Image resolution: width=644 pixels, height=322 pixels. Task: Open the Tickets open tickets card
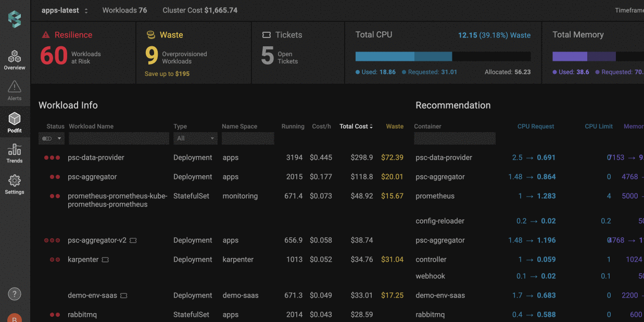298,53
